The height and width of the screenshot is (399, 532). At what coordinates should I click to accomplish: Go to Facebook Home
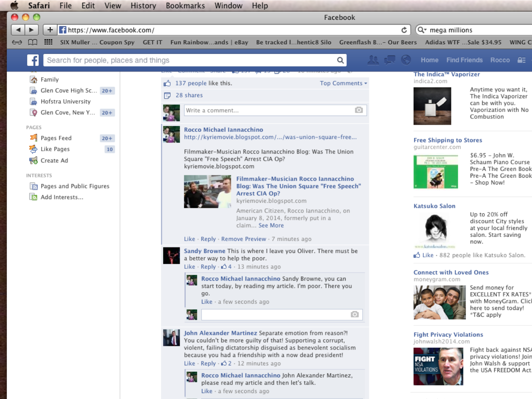(429, 60)
